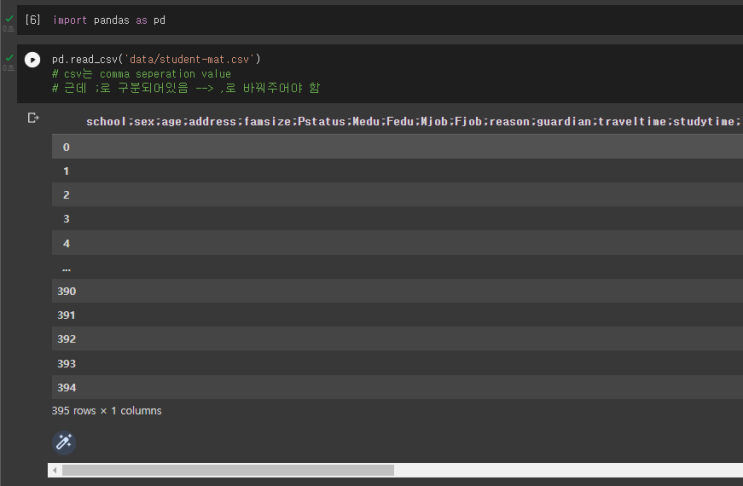Click the [6] execution count label
The height and width of the screenshot is (486, 743).
[x=33, y=20]
